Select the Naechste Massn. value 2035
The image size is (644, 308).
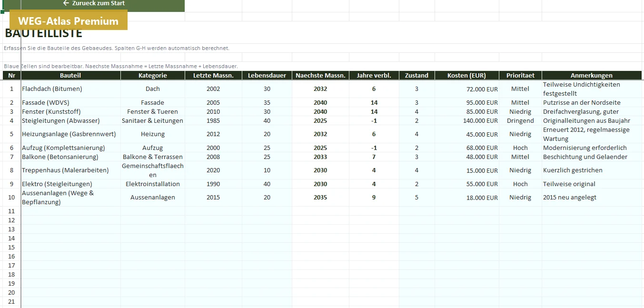pyautogui.click(x=320, y=198)
